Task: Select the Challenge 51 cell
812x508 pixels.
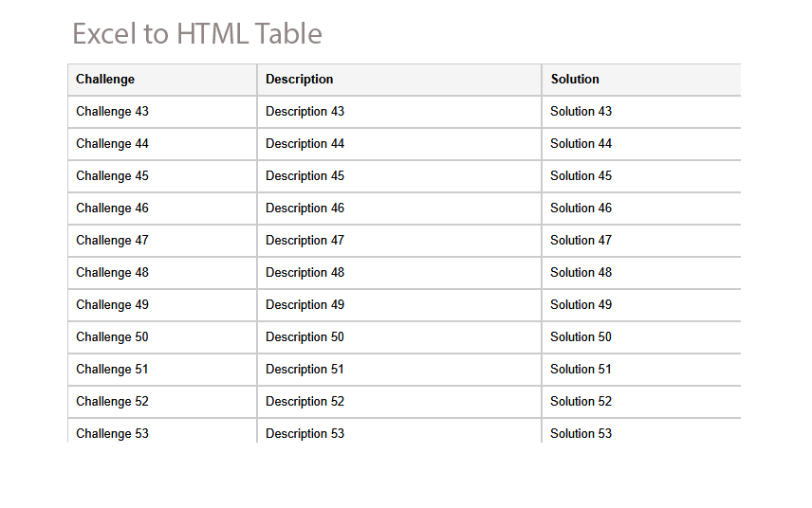Action: [162, 370]
